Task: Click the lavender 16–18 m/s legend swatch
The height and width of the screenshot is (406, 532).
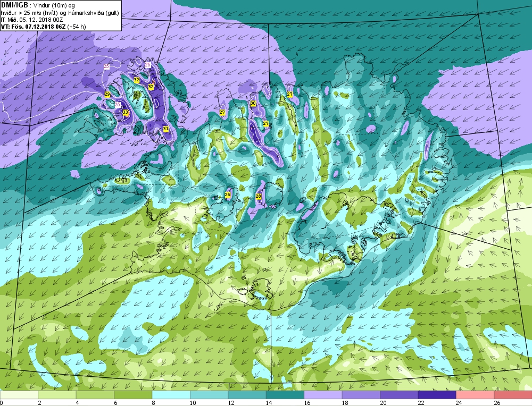Action: click(323, 395)
